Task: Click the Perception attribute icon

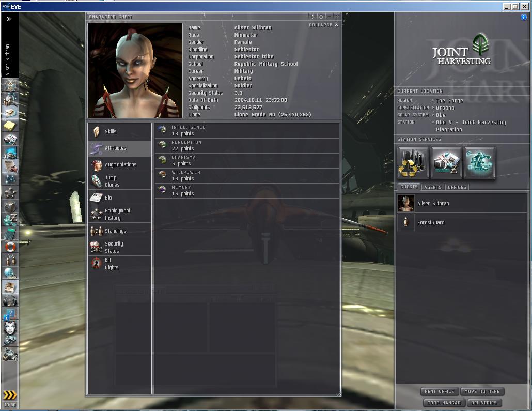Action: tap(163, 145)
